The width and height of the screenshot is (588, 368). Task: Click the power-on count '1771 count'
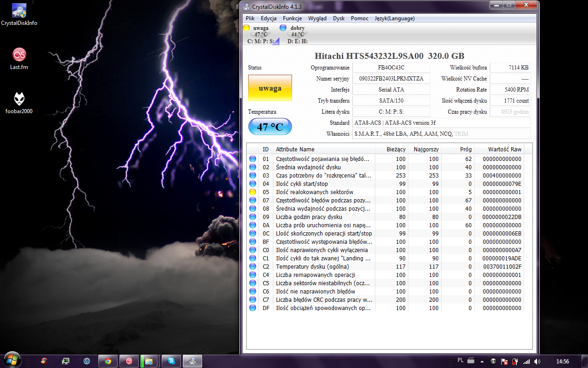(x=510, y=101)
